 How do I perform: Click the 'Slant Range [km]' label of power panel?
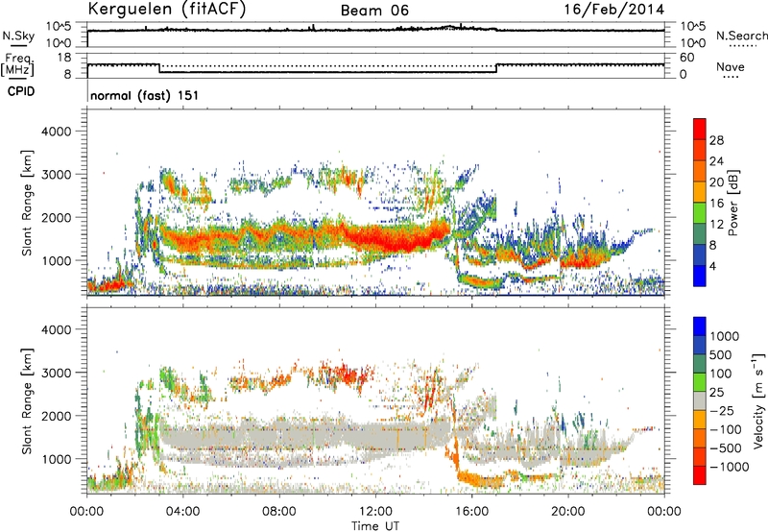point(27,203)
